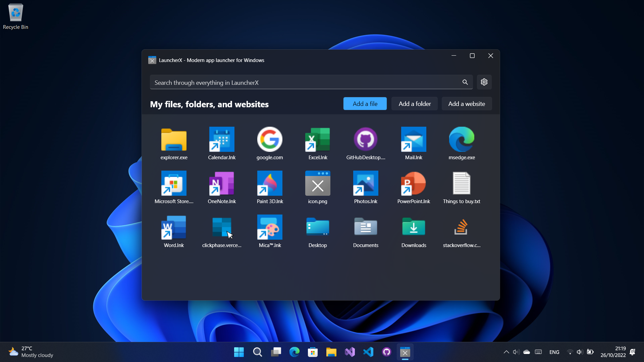Show hidden system tray icons

(x=506, y=352)
